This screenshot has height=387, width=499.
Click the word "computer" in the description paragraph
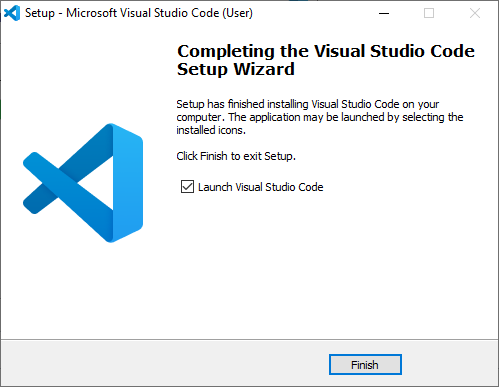(199, 117)
